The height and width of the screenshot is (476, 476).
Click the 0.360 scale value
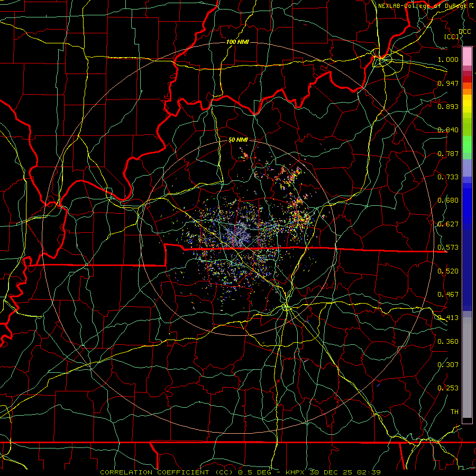pos(448,341)
